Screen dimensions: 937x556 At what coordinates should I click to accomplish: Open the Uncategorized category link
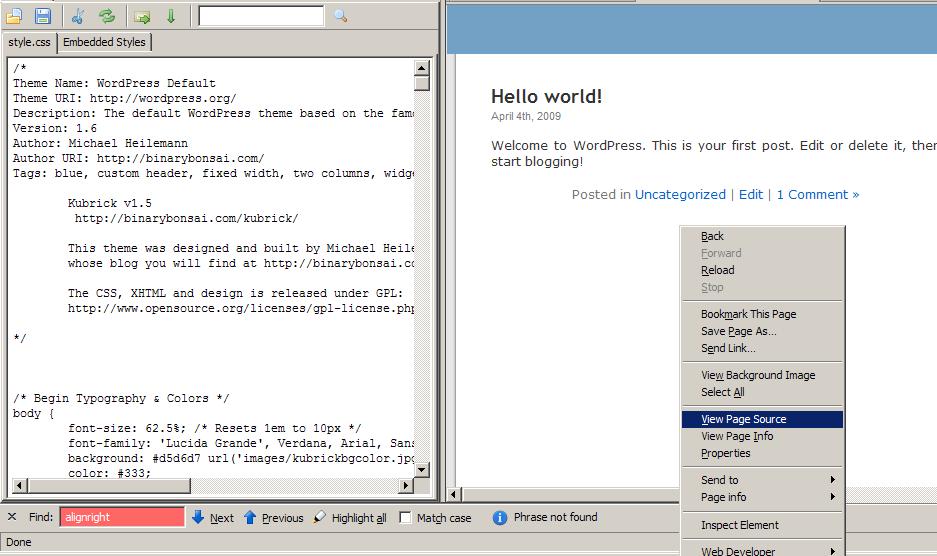pos(680,194)
